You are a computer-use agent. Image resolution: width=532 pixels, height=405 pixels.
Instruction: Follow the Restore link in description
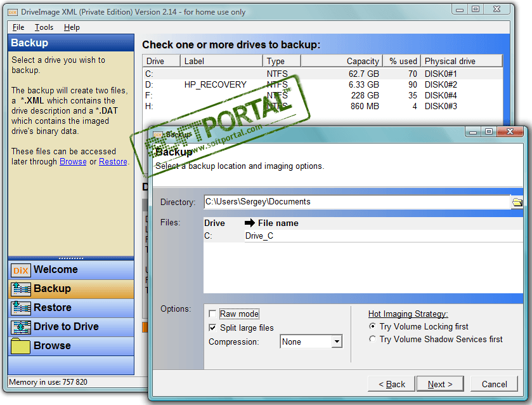point(113,162)
